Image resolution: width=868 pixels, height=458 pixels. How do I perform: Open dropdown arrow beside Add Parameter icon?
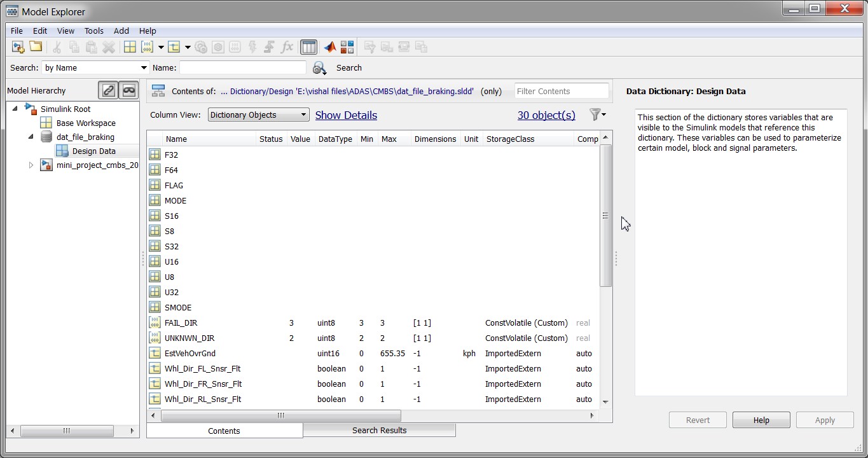(x=161, y=48)
